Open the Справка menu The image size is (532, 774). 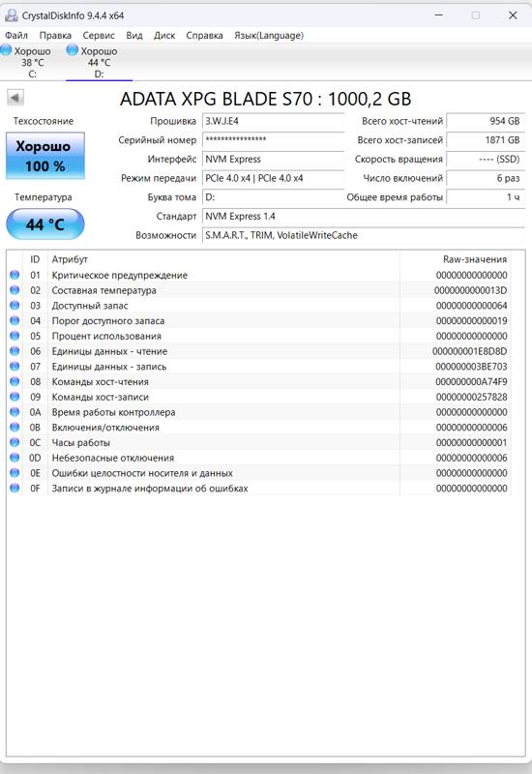pos(204,36)
